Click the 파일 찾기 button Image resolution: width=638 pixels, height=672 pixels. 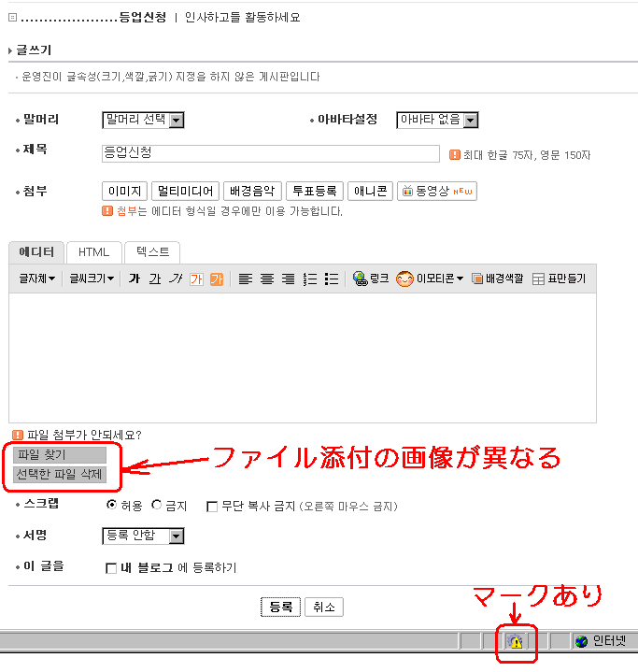coord(60,455)
